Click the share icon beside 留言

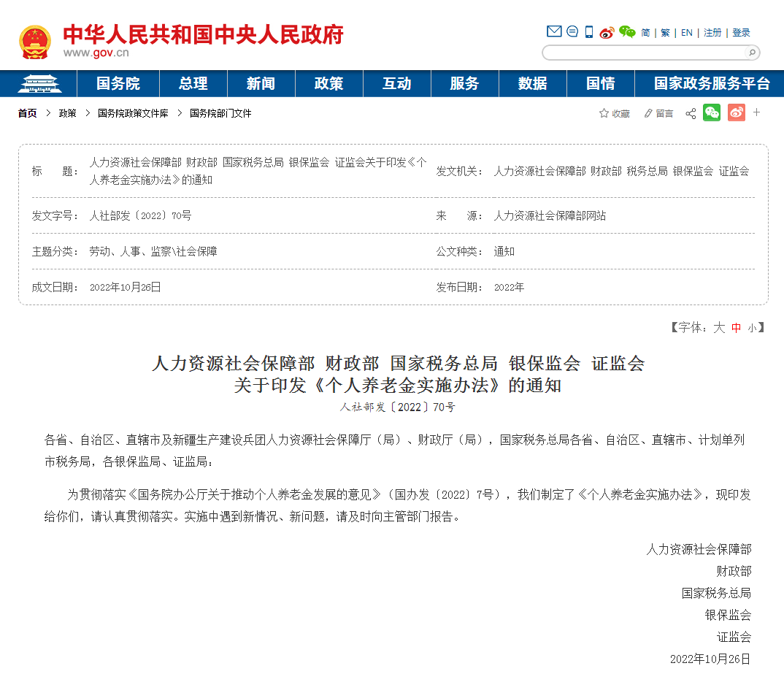click(x=691, y=113)
